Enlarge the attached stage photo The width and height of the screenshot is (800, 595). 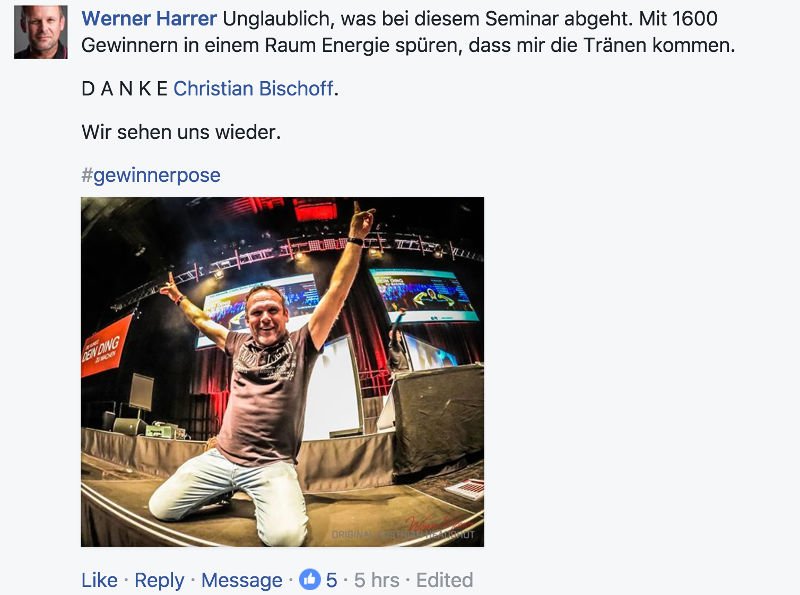[x=282, y=372]
